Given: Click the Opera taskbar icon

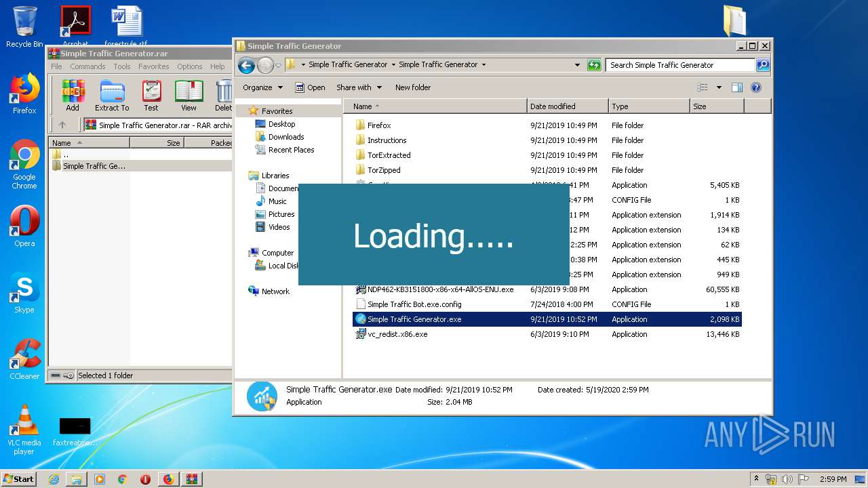Looking at the screenshot, I should (x=145, y=479).
